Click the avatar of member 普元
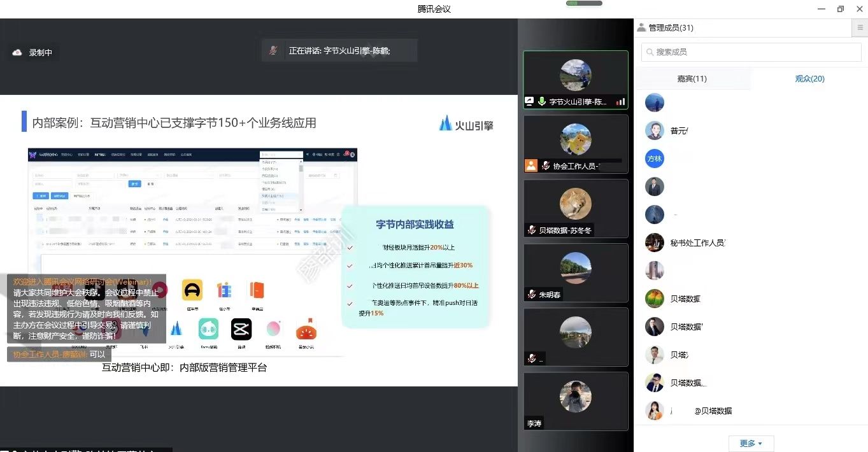Viewport: 868px width, 452px height. click(655, 131)
